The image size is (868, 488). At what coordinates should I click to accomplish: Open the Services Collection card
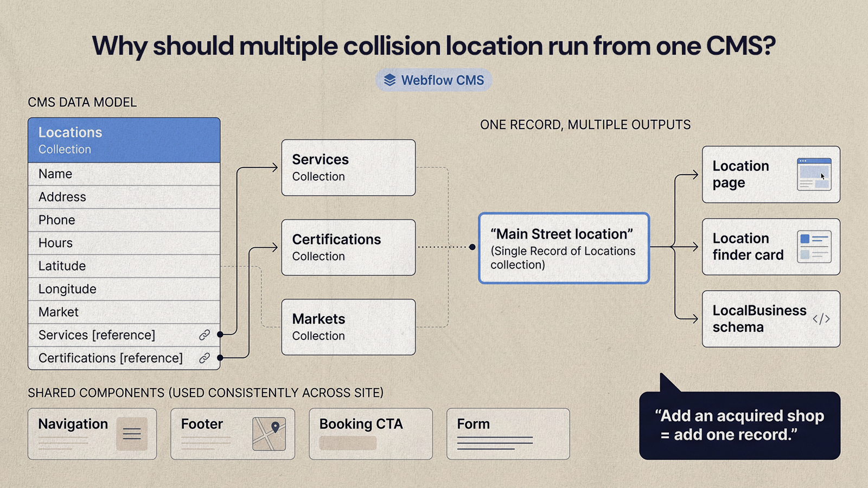[348, 168]
